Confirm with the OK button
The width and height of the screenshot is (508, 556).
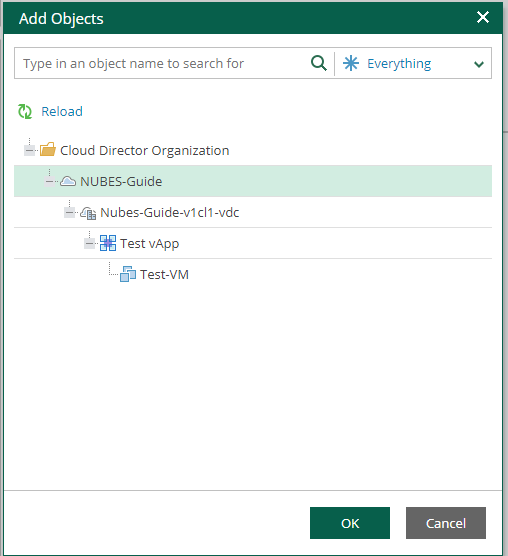350,523
